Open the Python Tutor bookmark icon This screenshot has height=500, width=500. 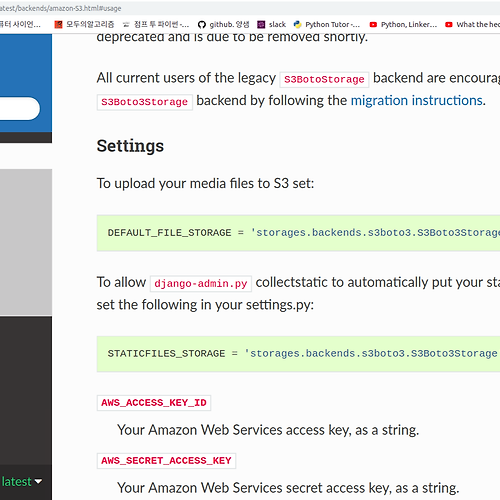tap(297, 25)
